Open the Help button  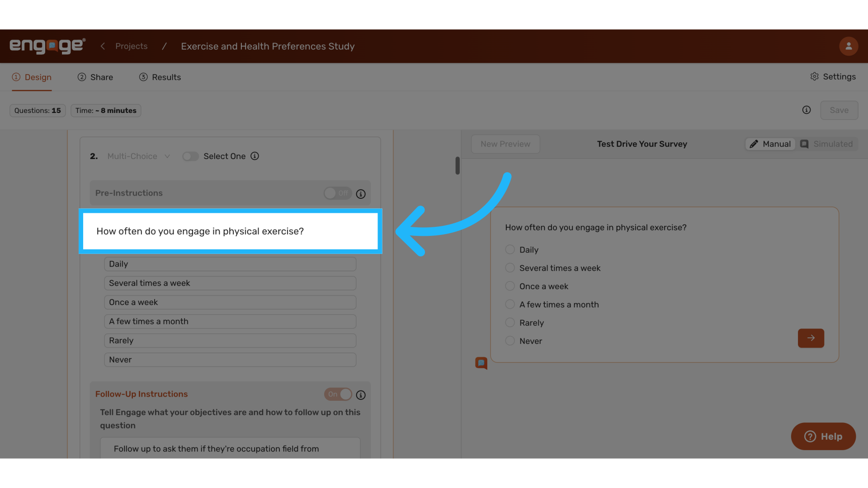(823, 436)
